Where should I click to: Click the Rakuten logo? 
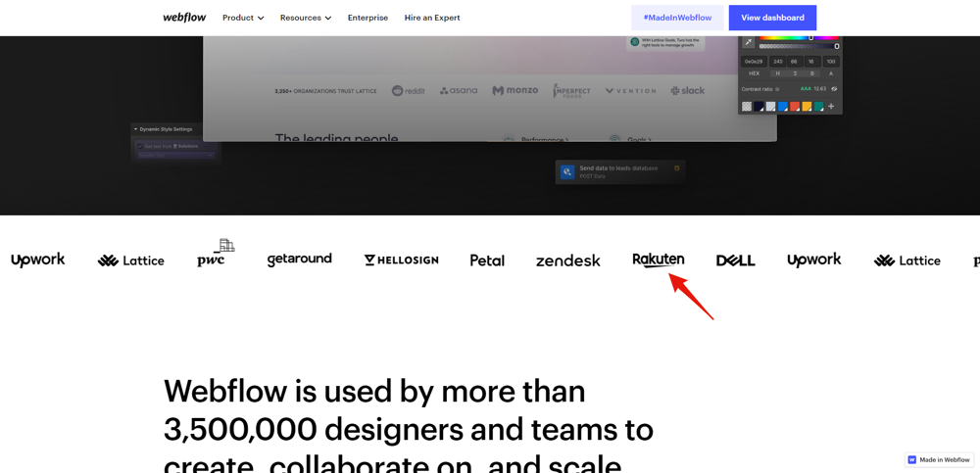[x=659, y=260]
